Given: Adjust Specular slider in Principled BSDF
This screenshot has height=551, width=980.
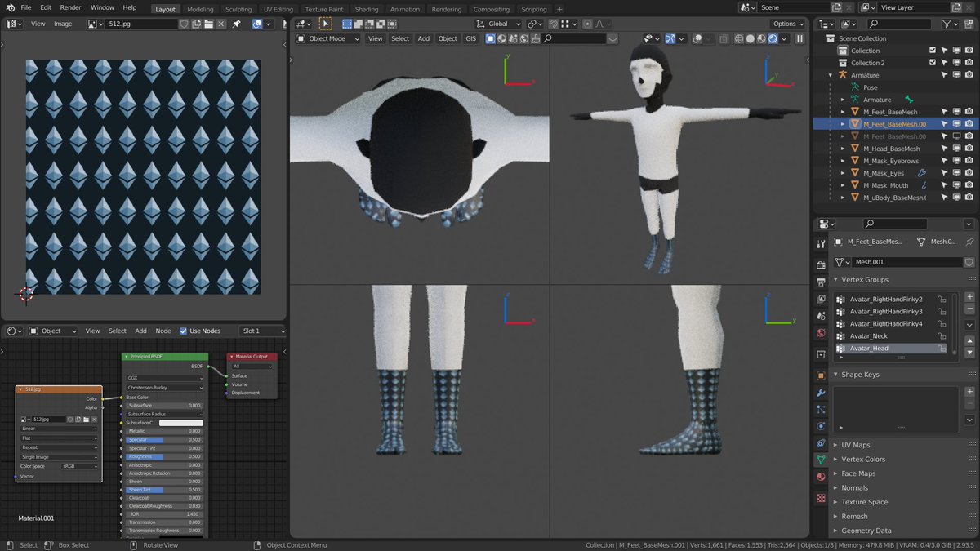Looking at the screenshot, I should (x=164, y=439).
